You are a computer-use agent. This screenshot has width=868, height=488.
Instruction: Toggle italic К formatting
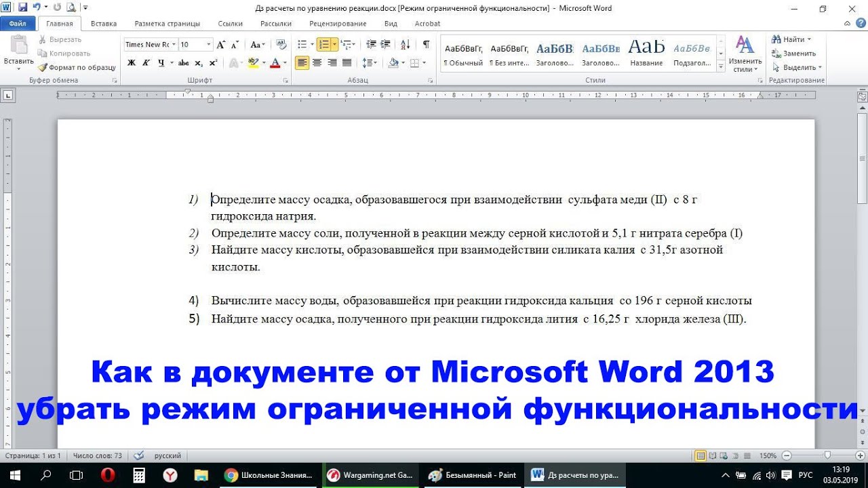point(146,63)
